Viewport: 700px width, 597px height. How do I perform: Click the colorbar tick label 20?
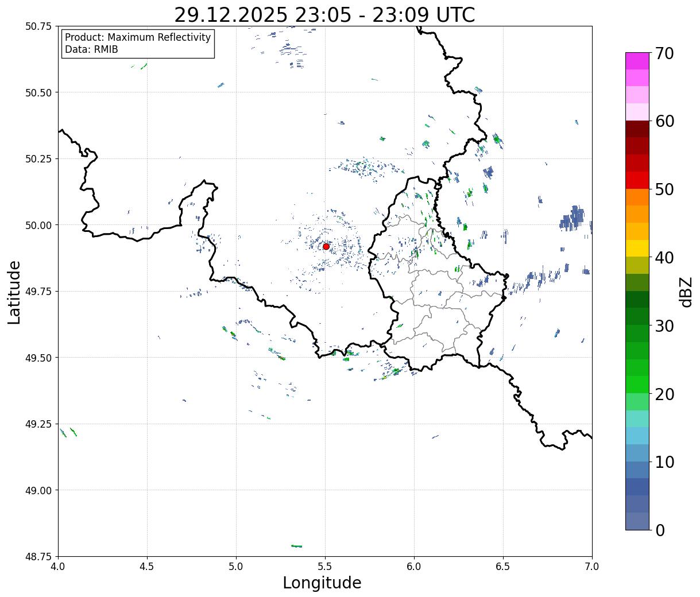coord(664,394)
